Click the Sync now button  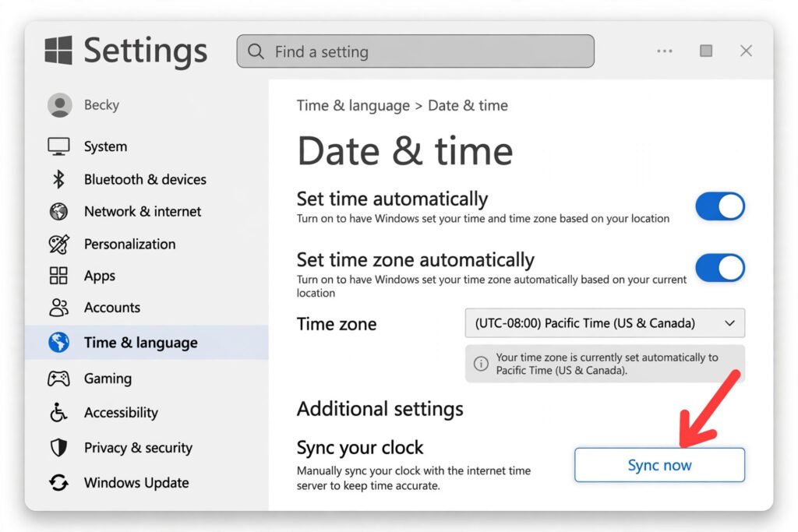coord(659,465)
